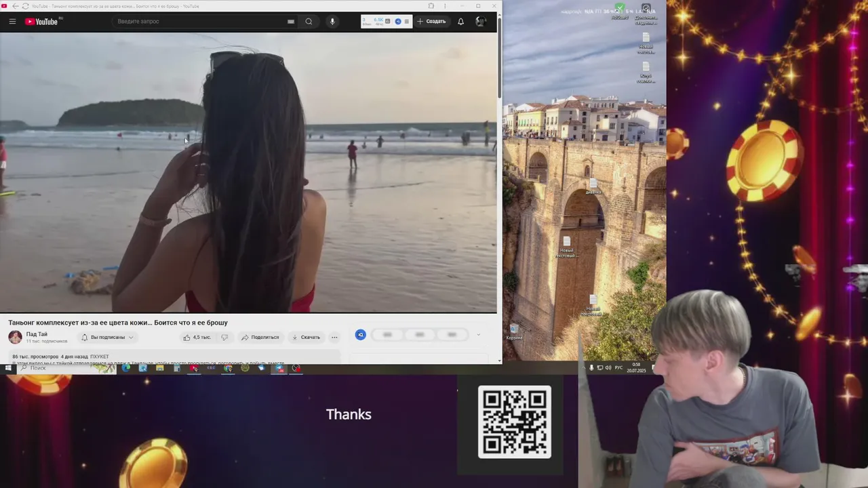Open the more actions three-dot button
This screenshot has width=868, height=488.
point(334,337)
